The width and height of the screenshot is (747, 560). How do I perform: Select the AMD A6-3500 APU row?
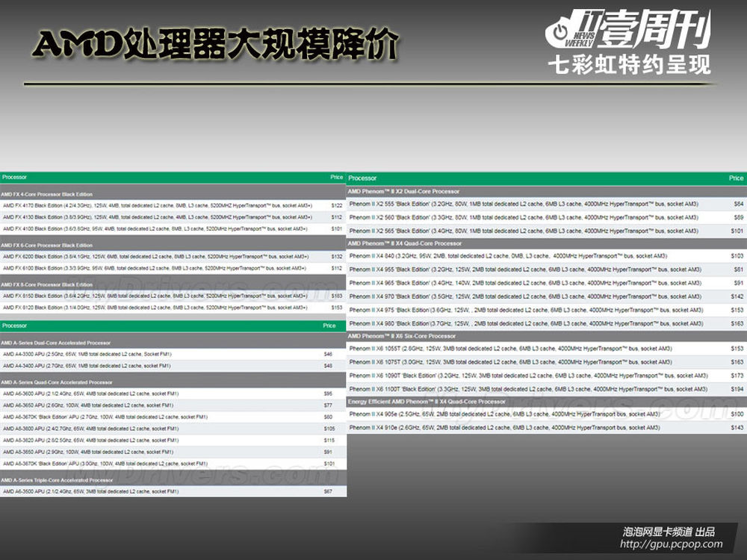click(173, 491)
